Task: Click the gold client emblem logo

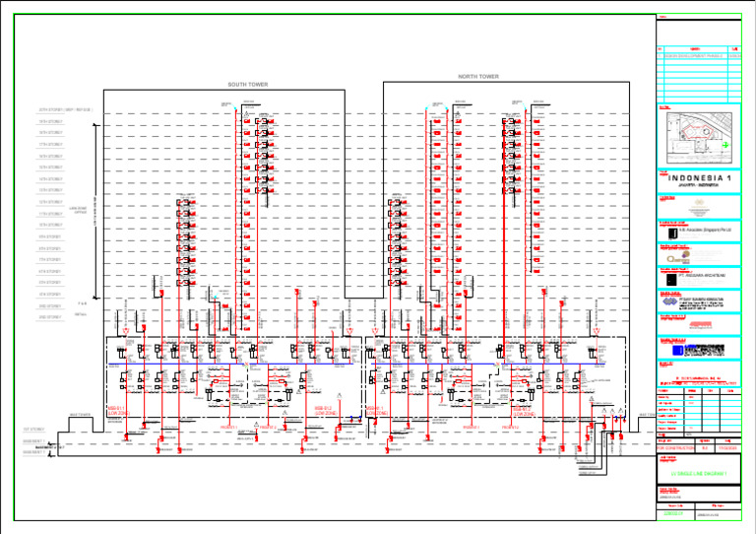Action: click(x=699, y=204)
